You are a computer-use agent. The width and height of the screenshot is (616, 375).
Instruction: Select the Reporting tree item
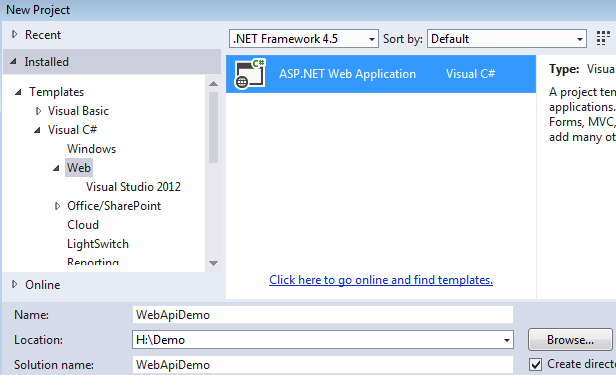pyautogui.click(x=93, y=262)
